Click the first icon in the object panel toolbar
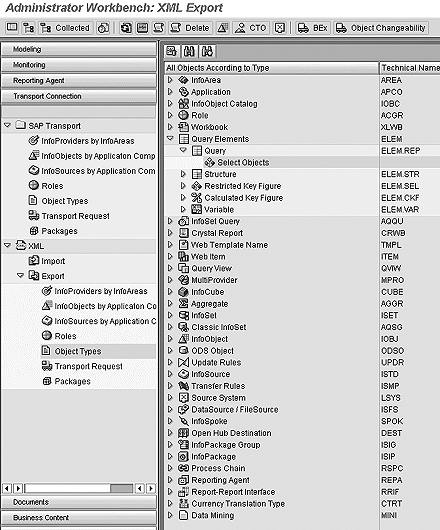This screenshot has height=530, width=440. point(172,52)
